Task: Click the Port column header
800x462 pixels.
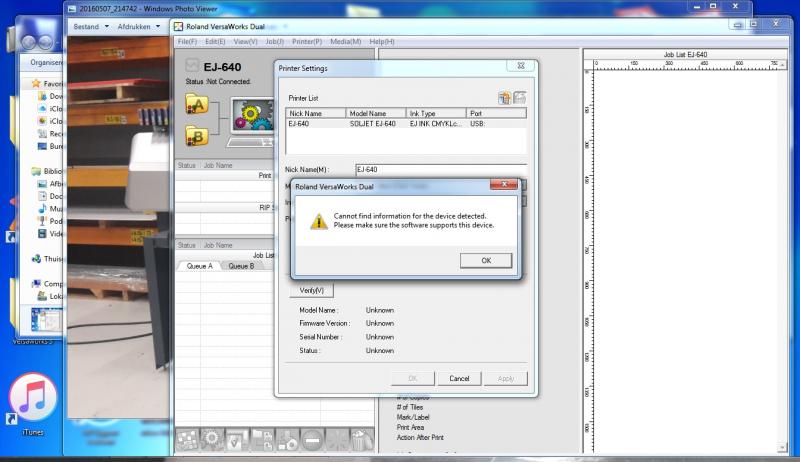Action: [496, 113]
